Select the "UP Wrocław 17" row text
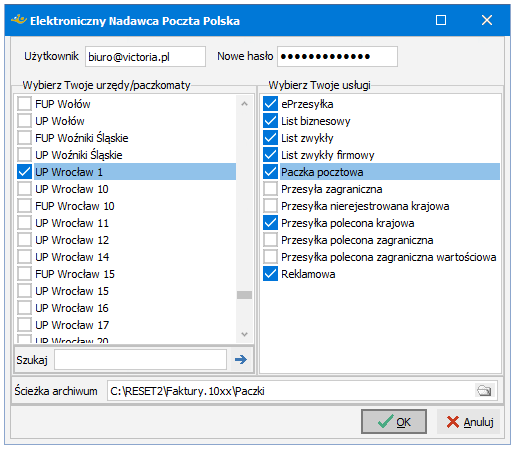Image resolution: width=514 pixels, height=449 pixels. point(72,325)
